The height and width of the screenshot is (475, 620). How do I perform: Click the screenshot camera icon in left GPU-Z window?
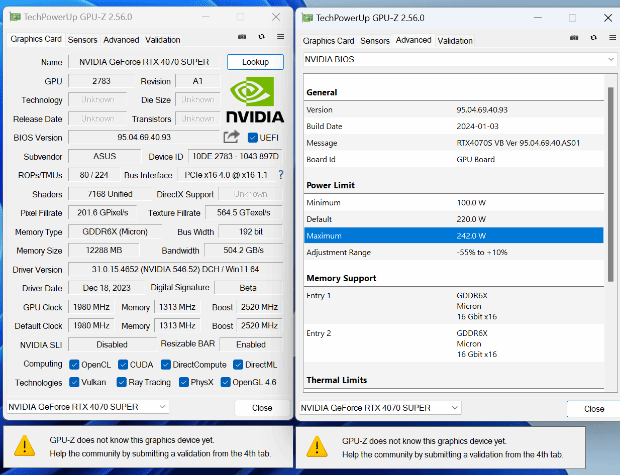[x=242, y=37]
